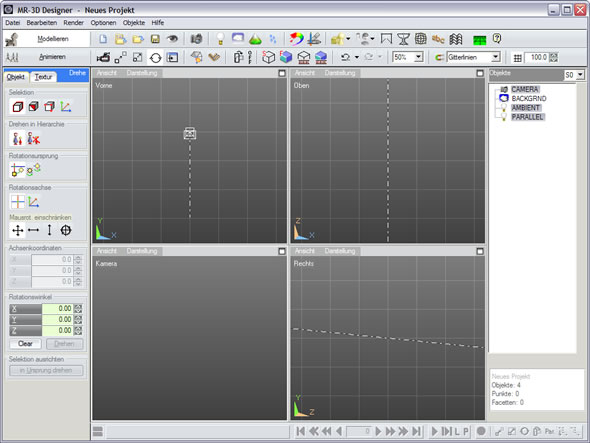Restrict mouse rotation to horizontal arrow
Viewport: 590px width, 443px height.
pyautogui.click(x=33, y=230)
